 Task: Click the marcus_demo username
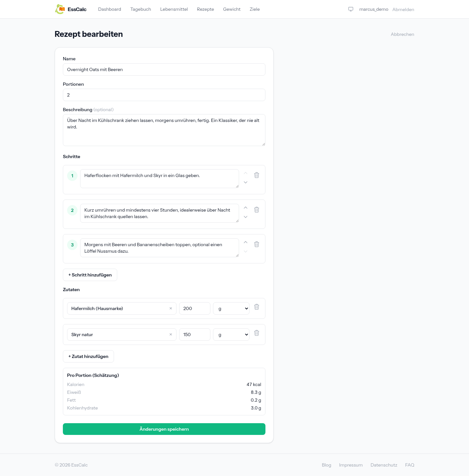pos(374,9)
